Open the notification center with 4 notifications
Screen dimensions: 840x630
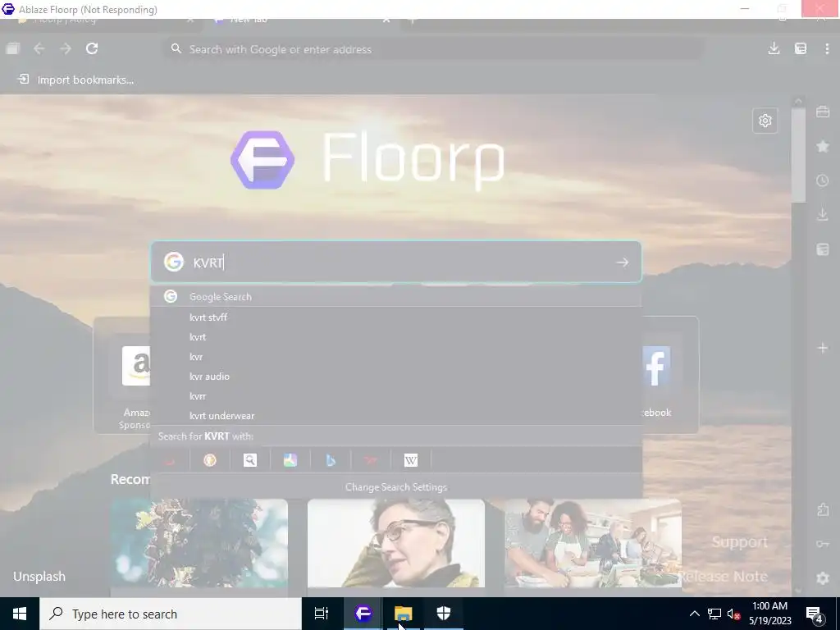coord(815,614)
